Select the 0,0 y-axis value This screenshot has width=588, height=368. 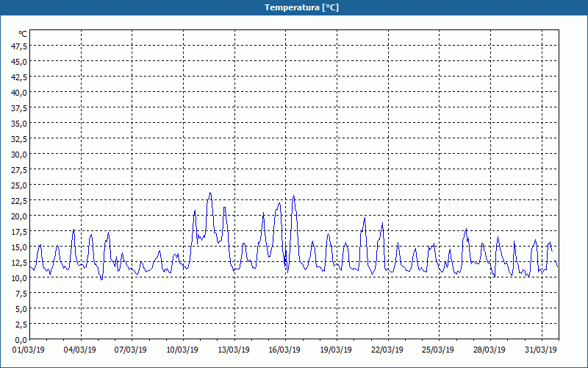[21, 340]
